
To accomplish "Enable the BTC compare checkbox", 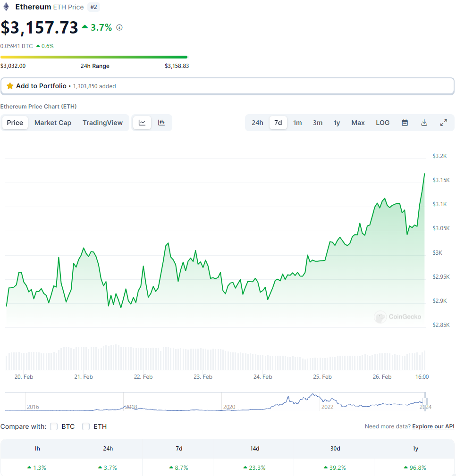I will pos(54,426).
